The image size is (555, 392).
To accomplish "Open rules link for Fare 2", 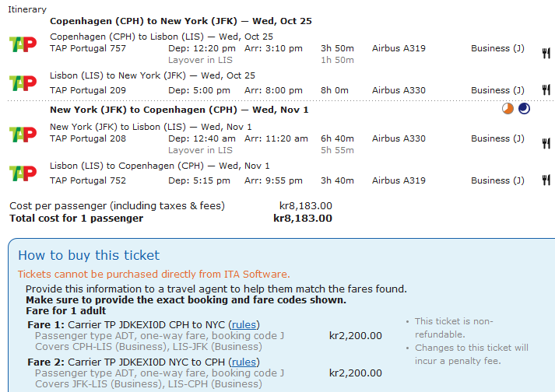I will (244, 362).
